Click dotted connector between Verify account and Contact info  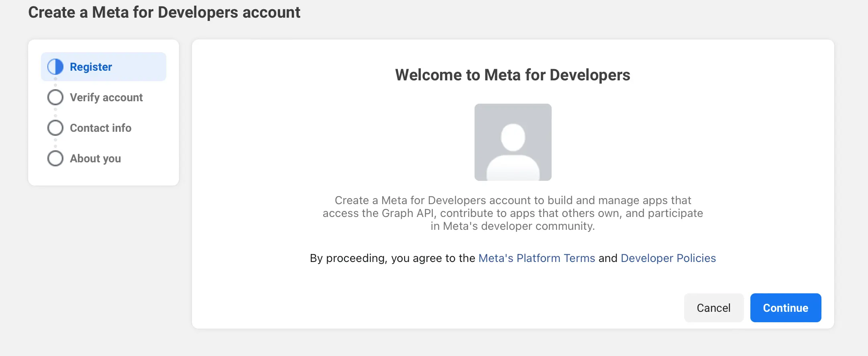(55, 113)
